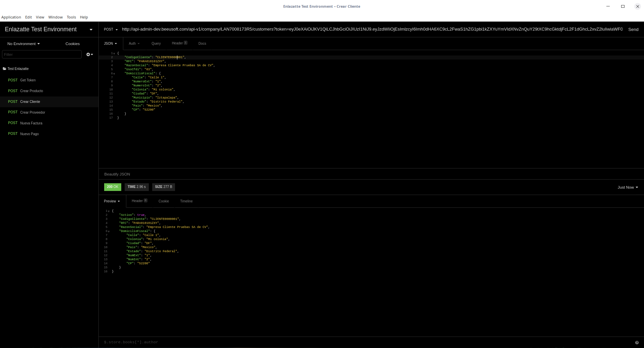The height and width of the screenshot is (348, 644).
Task: Switch to the Timeline response tab
Action: pos(186,201)
